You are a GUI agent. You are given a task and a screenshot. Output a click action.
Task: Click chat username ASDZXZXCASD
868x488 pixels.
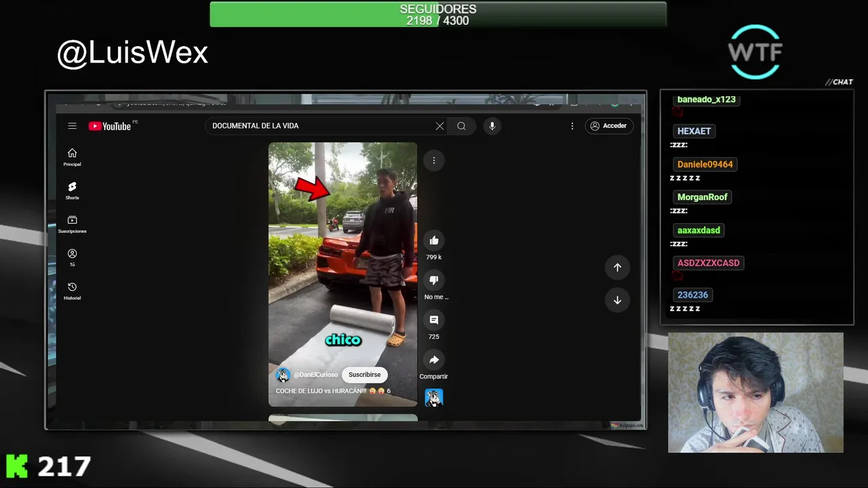708,263
